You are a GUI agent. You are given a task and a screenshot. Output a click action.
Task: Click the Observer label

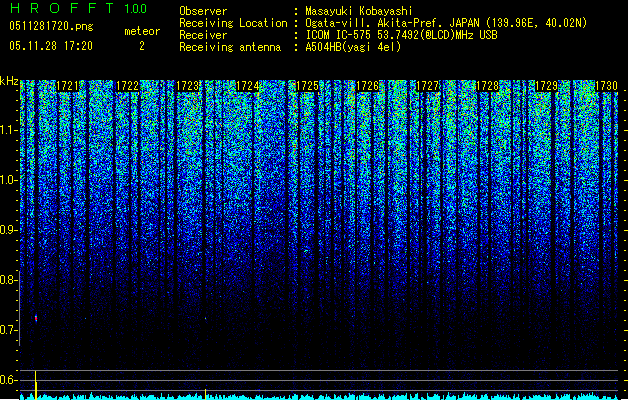(x=203, y=11)
